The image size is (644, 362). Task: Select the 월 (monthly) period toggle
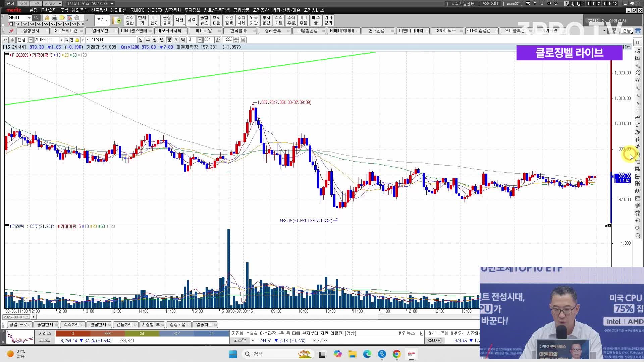[x=155, y=40]
